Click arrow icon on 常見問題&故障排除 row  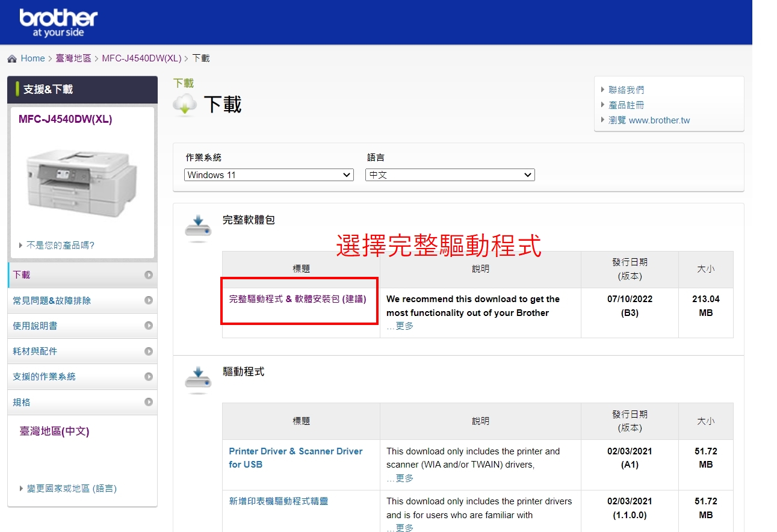pyautogui.click(x=149, y=300)
